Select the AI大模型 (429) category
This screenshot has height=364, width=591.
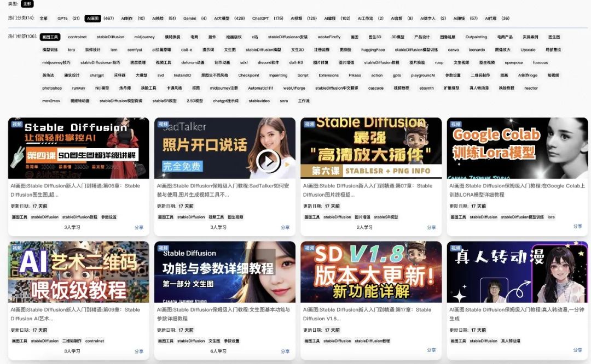229,18
